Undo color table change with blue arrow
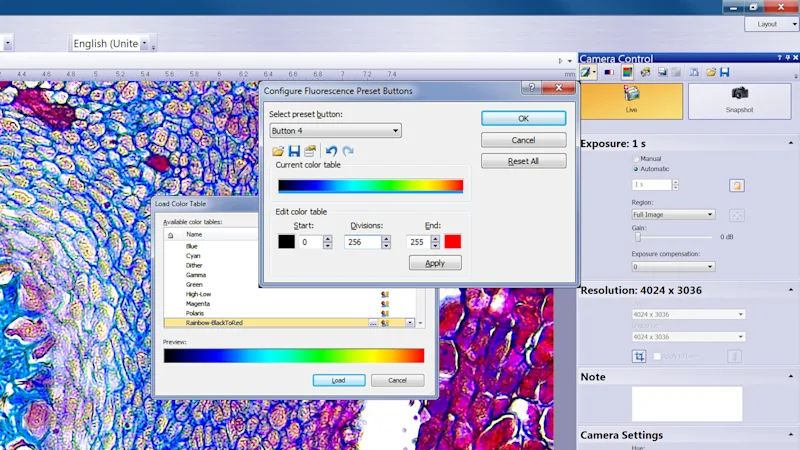Viewport: 800px width, 450px height. 331,151
